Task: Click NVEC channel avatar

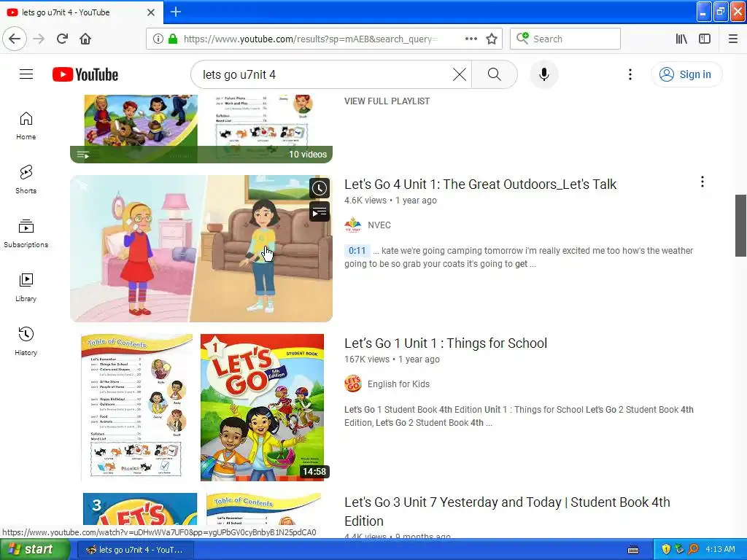Action: point(353,225)
